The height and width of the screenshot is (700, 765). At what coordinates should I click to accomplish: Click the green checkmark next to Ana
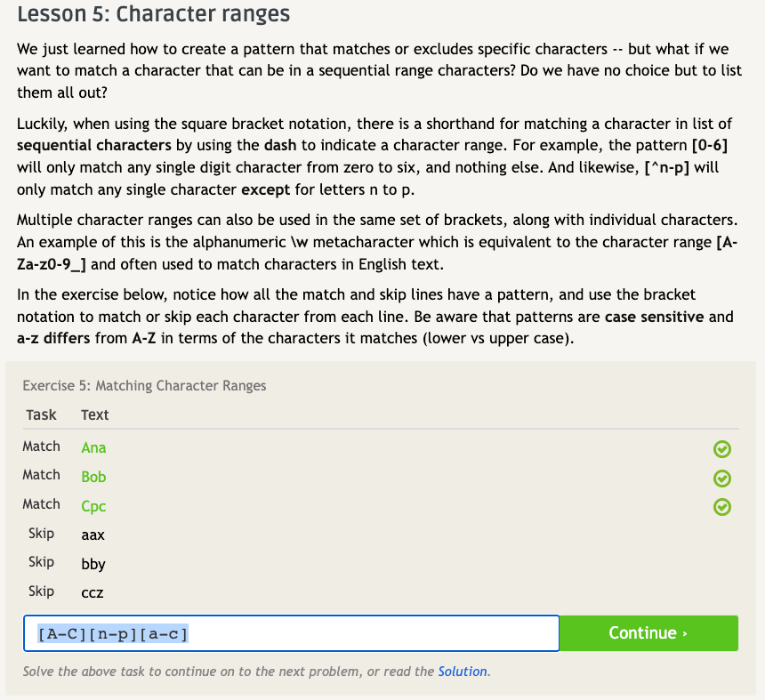722,449
